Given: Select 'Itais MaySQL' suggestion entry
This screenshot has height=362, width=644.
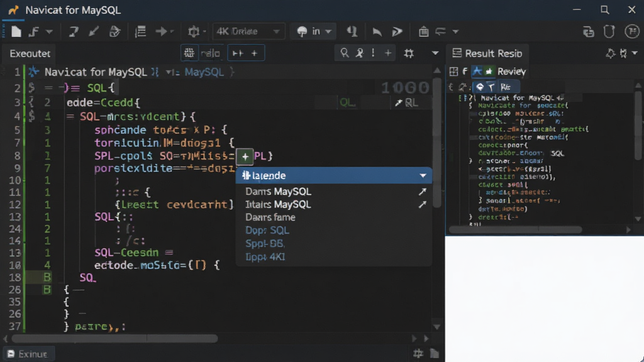Looking at the screenshot, I should coord(277,204).
